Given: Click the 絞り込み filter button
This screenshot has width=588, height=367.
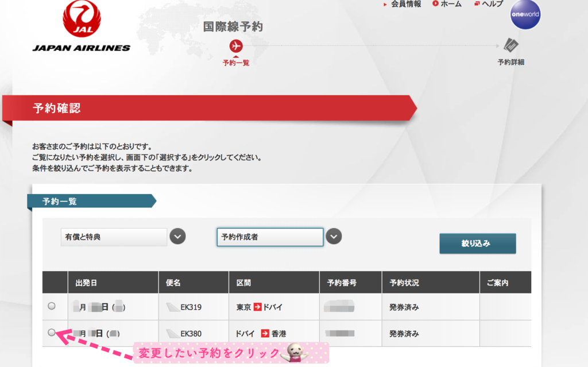Looking at the screenshot, I should 478,244.
